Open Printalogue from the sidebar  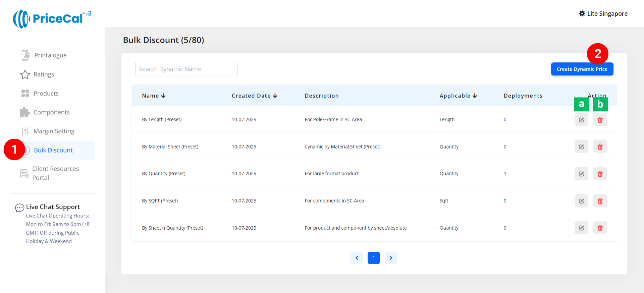(50, 55)
